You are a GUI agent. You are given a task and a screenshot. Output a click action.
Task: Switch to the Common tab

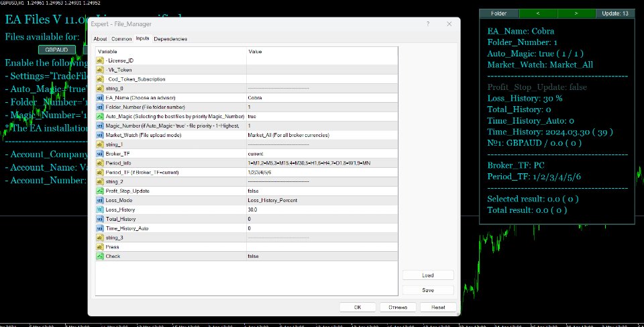tap(121, 39)
